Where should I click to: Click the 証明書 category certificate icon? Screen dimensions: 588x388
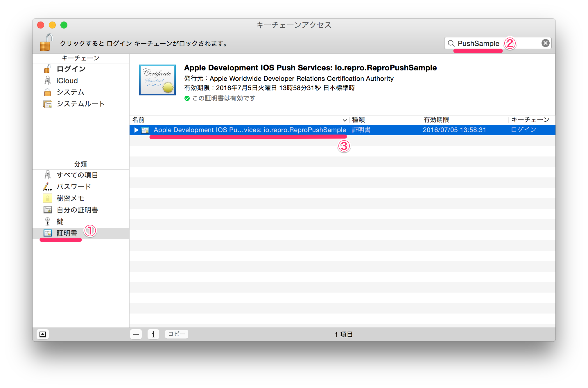48,233
